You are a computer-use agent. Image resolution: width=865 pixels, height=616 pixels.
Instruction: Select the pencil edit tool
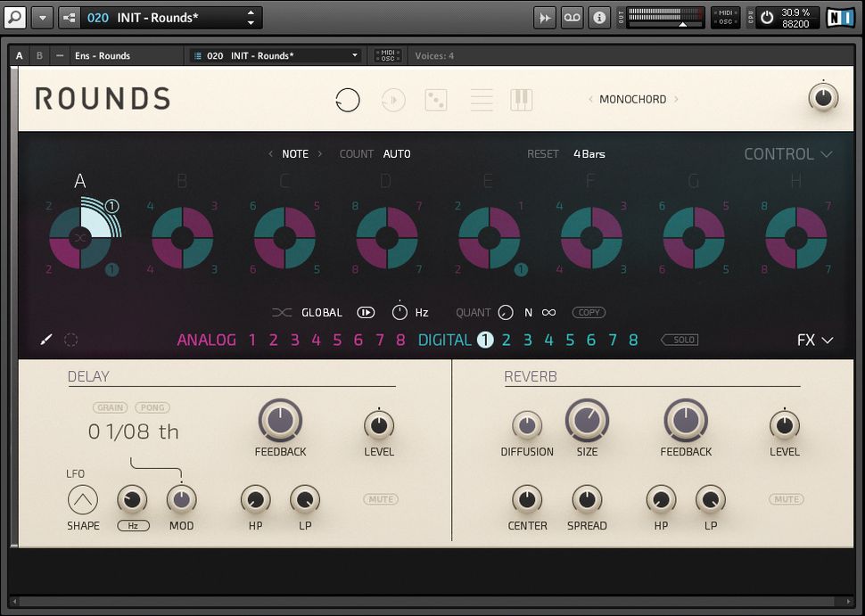(46, 340)
